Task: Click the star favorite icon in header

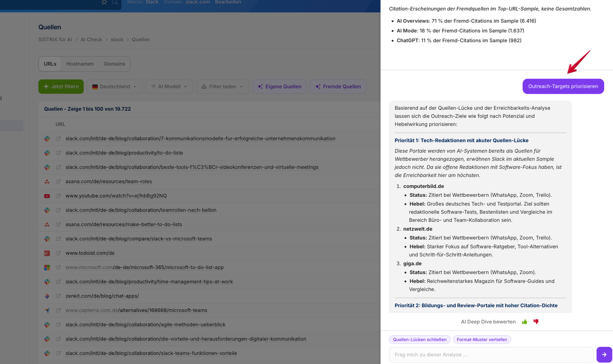Action: tap(104, 2)
